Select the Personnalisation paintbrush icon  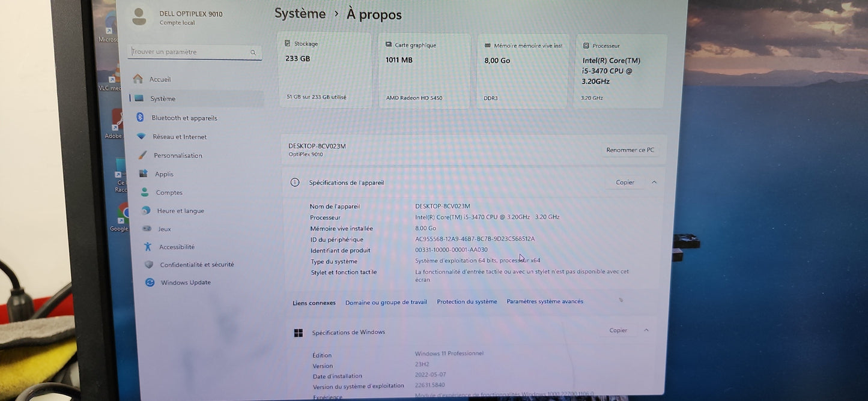142,155
